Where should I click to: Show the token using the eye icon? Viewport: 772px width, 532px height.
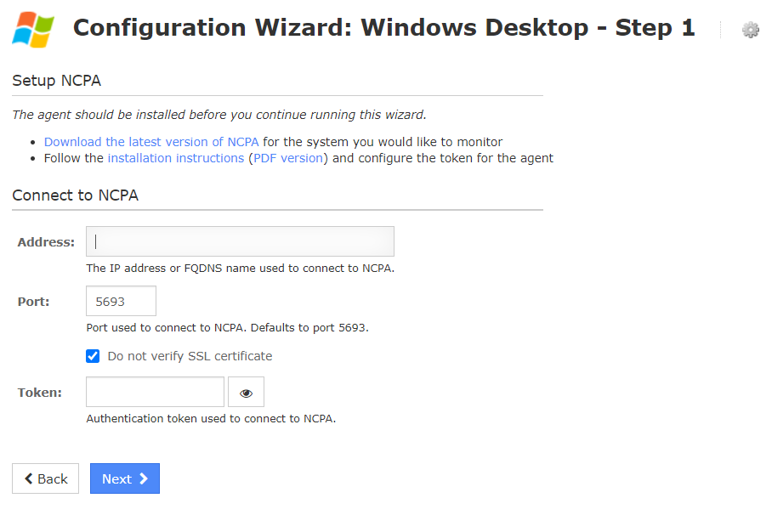(x=247, y=393)
